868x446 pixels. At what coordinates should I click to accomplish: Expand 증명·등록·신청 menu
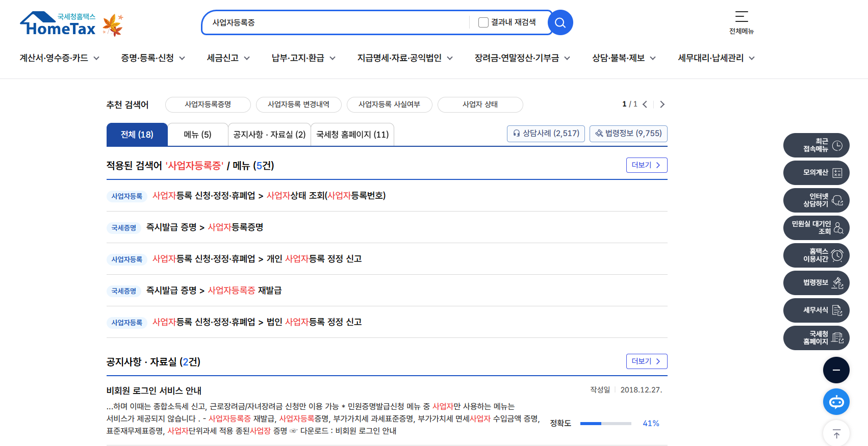(153, 58)
